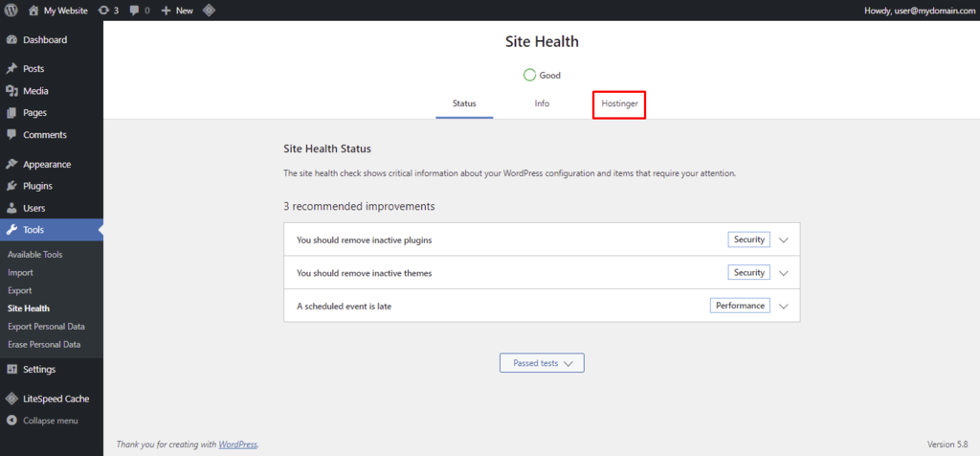This screenshot has height=456, width=980.
Task: Open the user account howdy menu
Action: pyautogui.click(x=913, y=11)
